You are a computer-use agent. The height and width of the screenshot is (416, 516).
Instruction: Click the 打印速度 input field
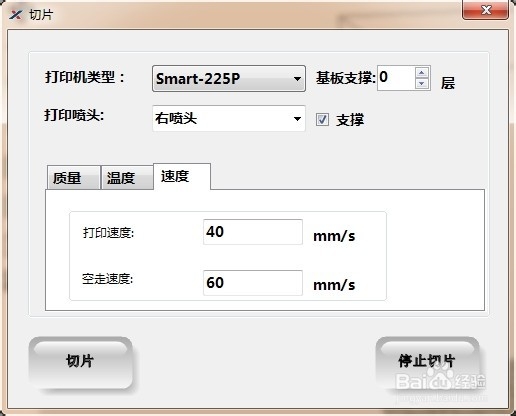[253, 232]
